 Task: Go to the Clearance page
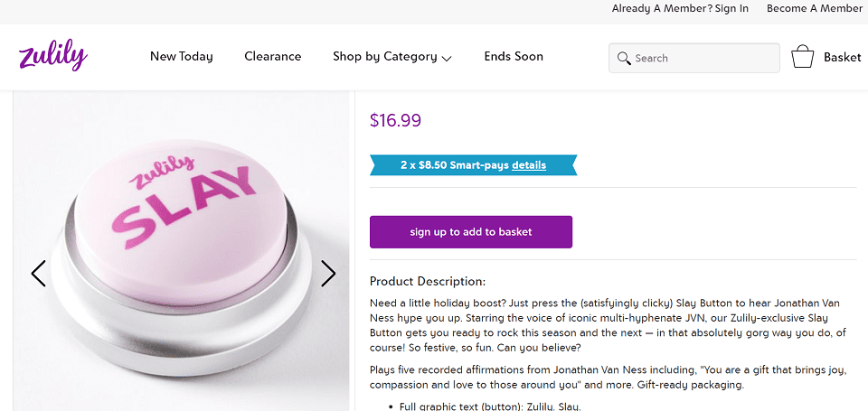[x=272, y=56]
